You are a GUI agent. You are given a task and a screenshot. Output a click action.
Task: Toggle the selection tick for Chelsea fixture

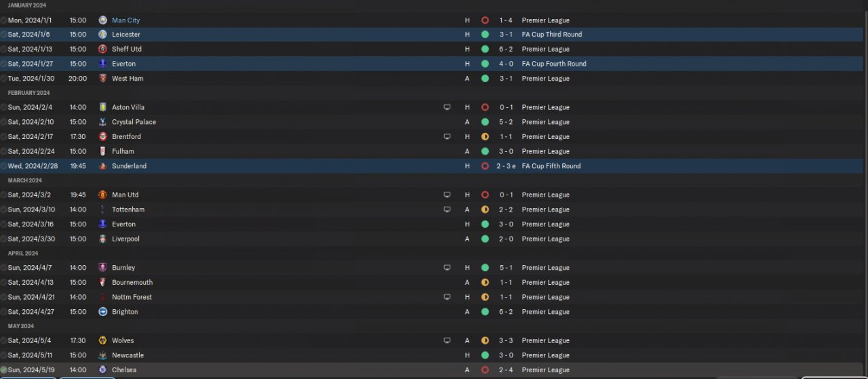(x=3, y=370)
